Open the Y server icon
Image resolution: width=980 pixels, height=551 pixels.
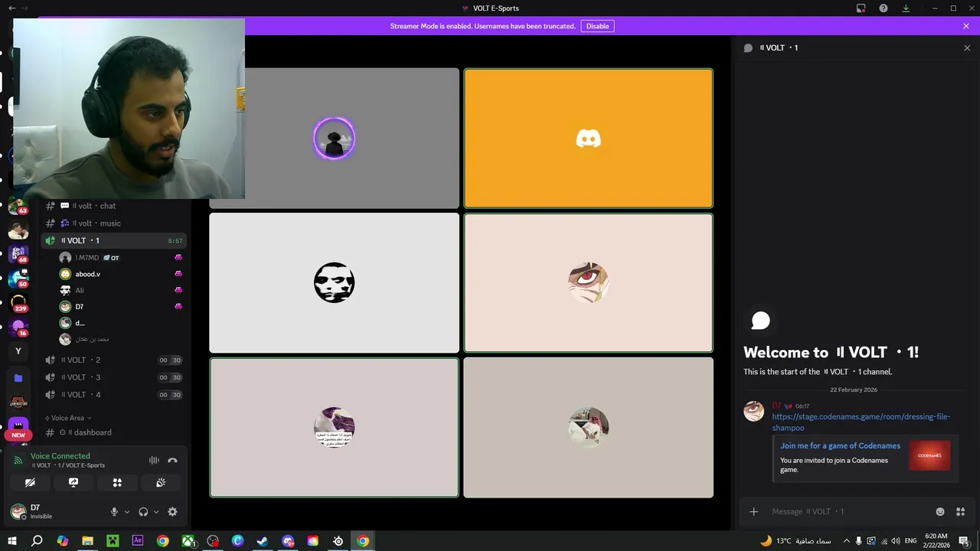(18, 351)
